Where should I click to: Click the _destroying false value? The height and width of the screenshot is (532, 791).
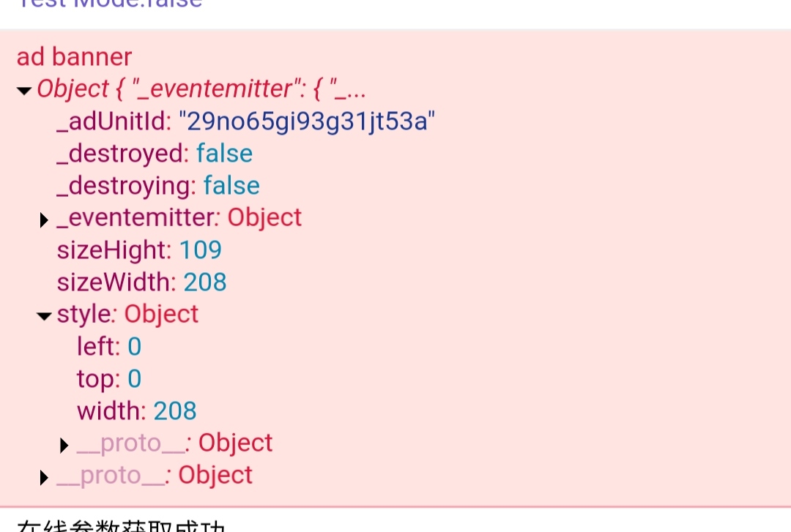[231, 186]
